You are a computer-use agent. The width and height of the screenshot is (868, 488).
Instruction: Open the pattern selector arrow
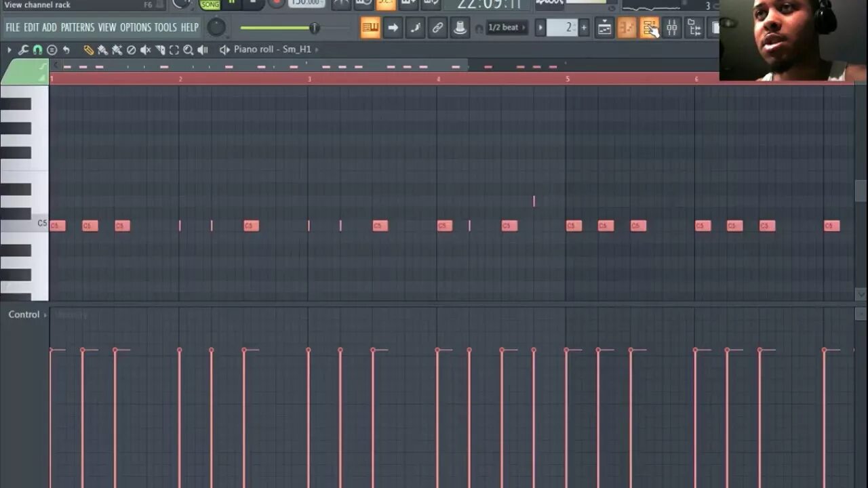540,28
